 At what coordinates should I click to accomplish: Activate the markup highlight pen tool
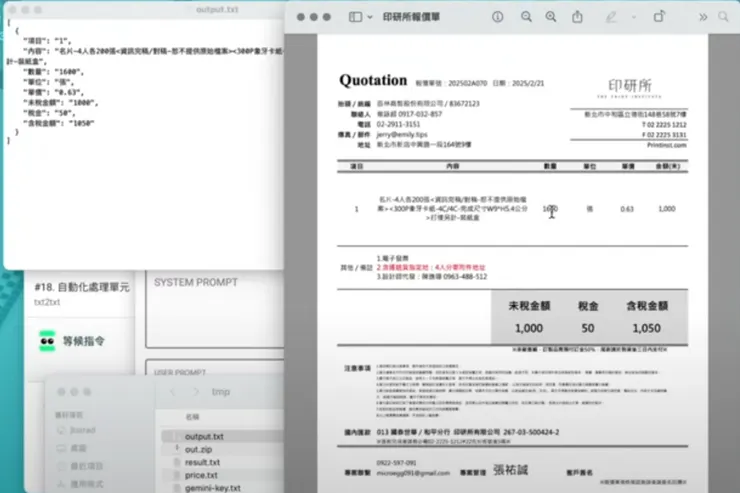tap(611, 17)
